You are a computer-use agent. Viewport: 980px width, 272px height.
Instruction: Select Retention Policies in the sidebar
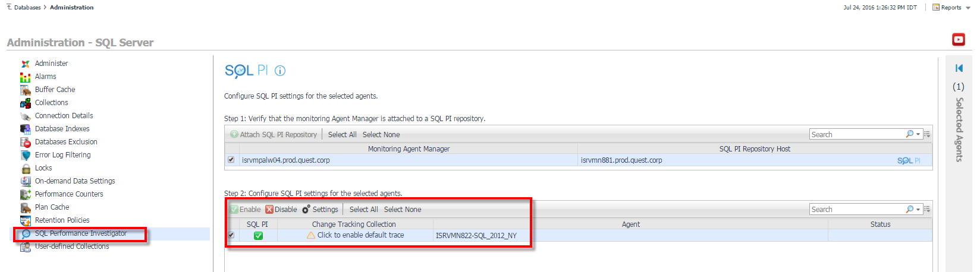click(62, 220)
